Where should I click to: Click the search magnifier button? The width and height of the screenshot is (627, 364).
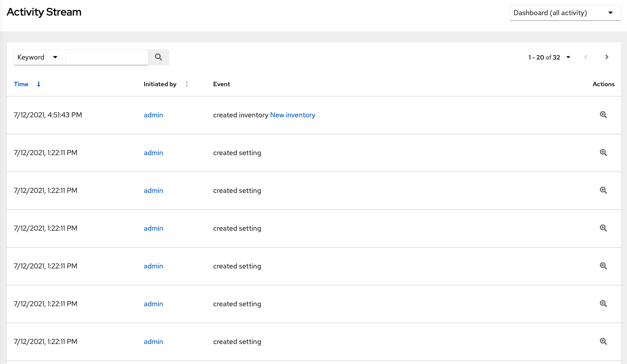158,57
